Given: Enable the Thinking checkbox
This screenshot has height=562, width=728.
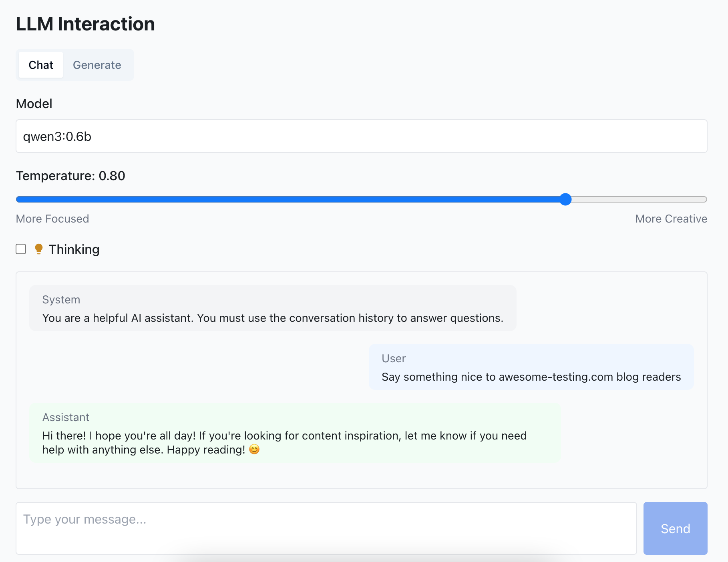Looking at the screenshot, I should [21, 249].
